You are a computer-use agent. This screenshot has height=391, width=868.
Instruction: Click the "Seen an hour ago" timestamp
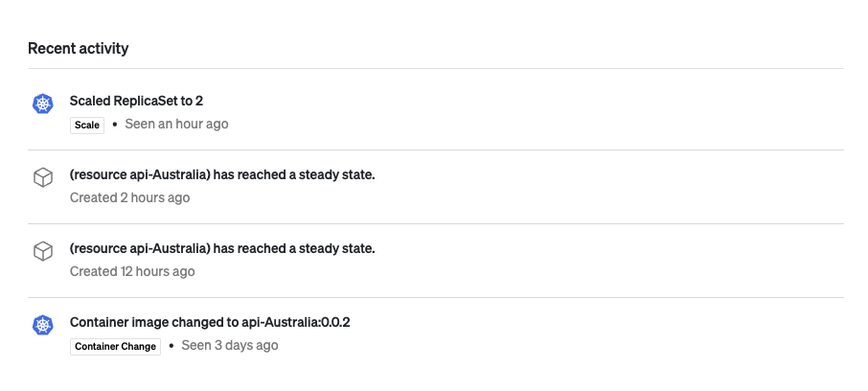pos(176,124)
